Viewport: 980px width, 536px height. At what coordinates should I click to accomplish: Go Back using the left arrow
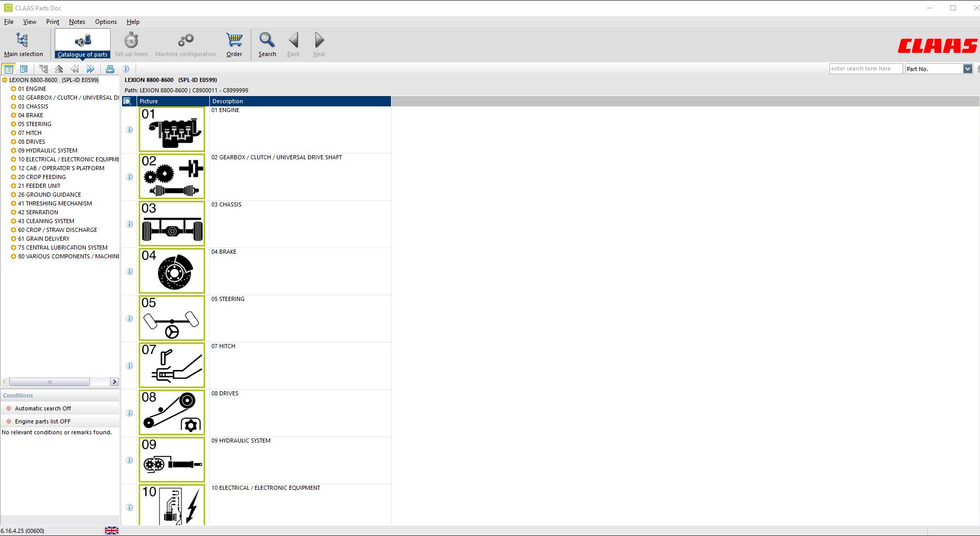coord(293,45)
